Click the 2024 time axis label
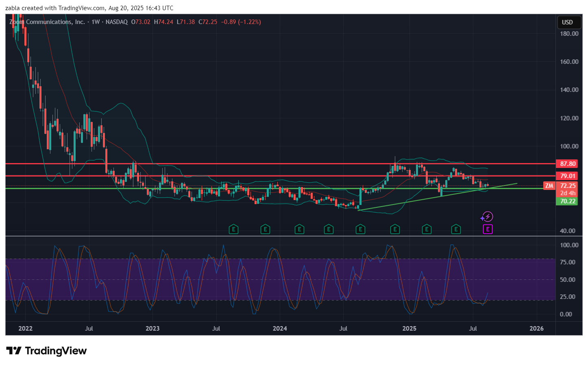Image resolution: width=588 pixels, height=366 pixels. (x=280, y=329)
